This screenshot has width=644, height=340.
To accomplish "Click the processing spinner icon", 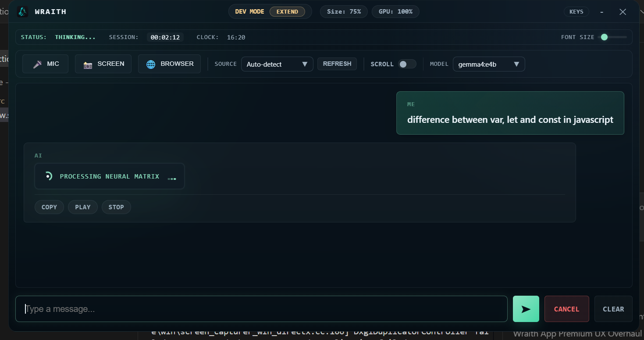I will 49,176.
